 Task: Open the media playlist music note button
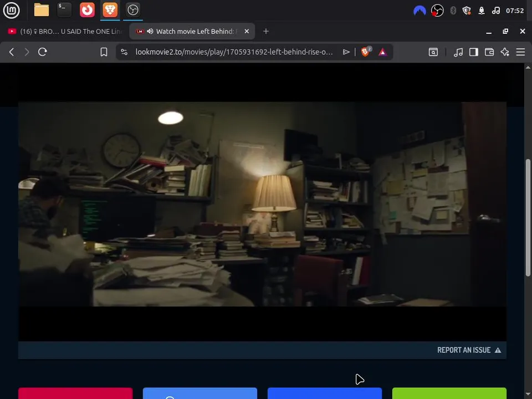[458, 52]
